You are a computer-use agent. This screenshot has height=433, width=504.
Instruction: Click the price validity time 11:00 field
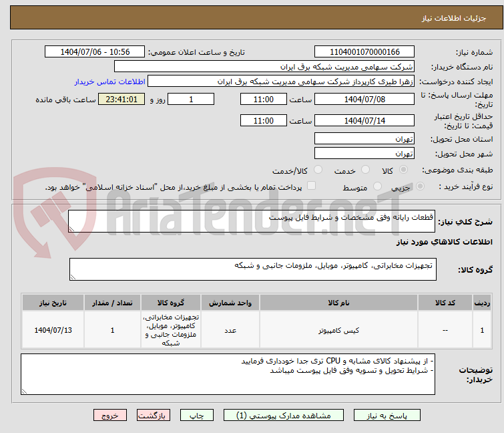[263, 120]
